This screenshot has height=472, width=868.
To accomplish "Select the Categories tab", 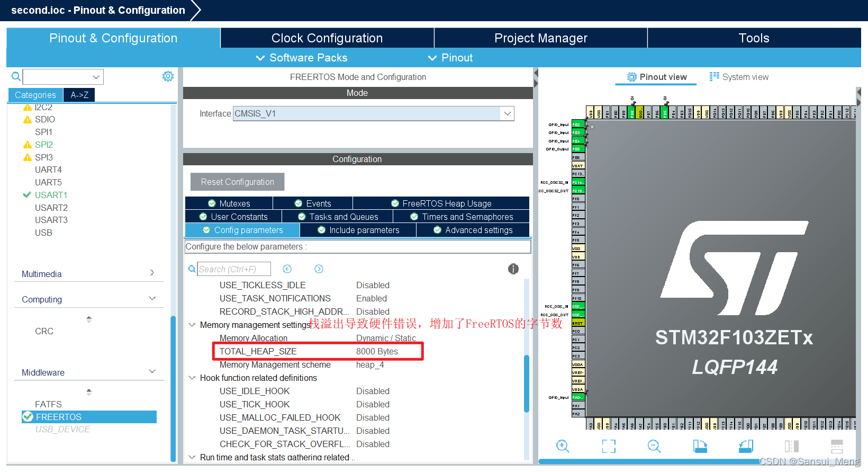I will click(35, 95).
